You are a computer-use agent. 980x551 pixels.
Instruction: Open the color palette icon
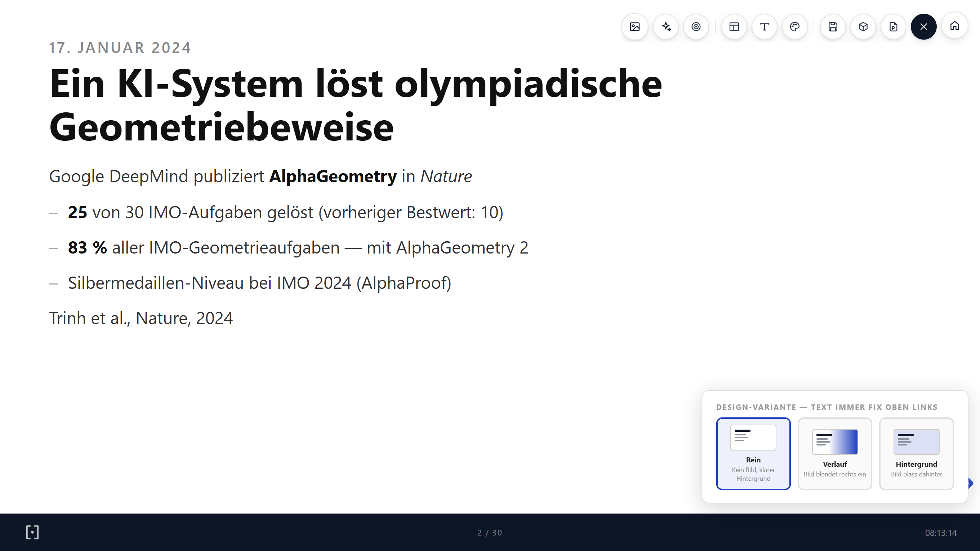coord(795,27)
